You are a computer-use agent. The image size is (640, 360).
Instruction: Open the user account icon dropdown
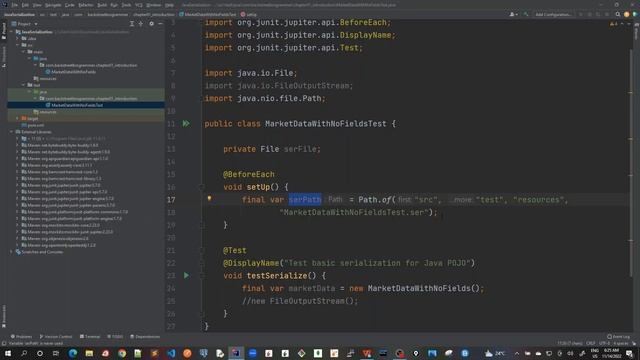click(x=513, y=14)
